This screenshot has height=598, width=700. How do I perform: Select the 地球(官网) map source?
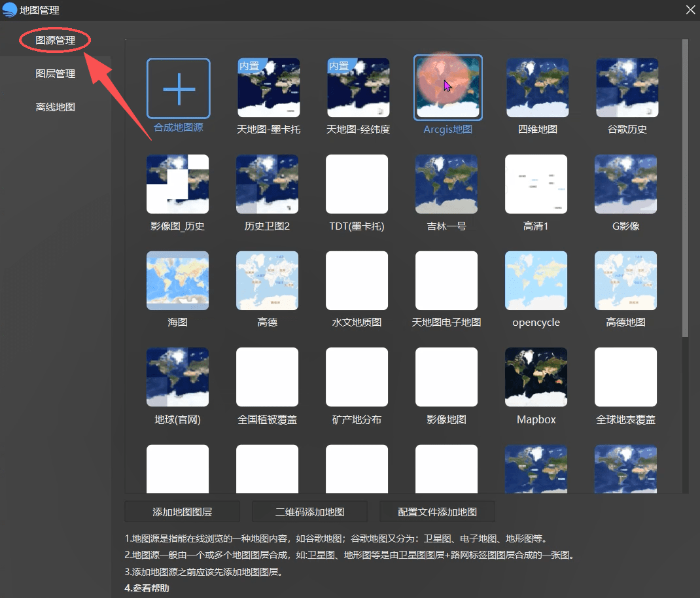click(x=178, y=377)
